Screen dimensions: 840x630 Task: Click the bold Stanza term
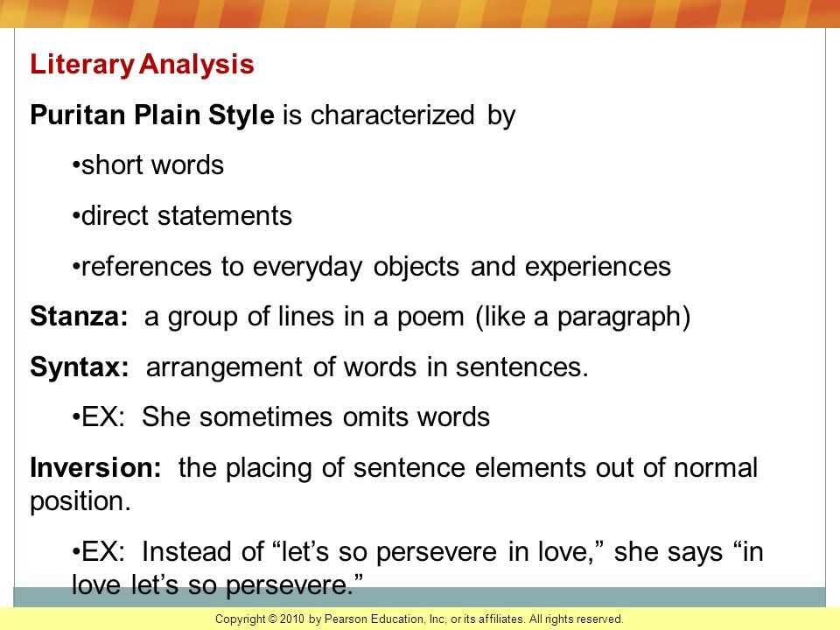(x=80, y=316)
